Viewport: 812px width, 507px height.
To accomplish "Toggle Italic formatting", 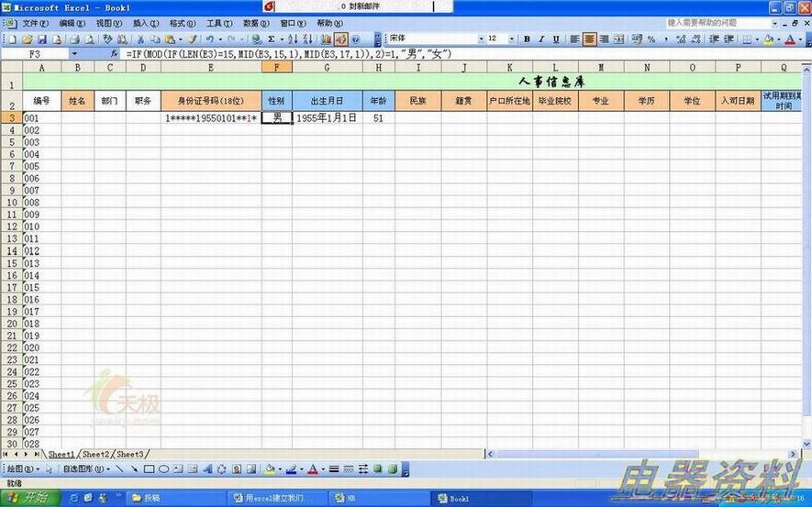I will point(541,39).
